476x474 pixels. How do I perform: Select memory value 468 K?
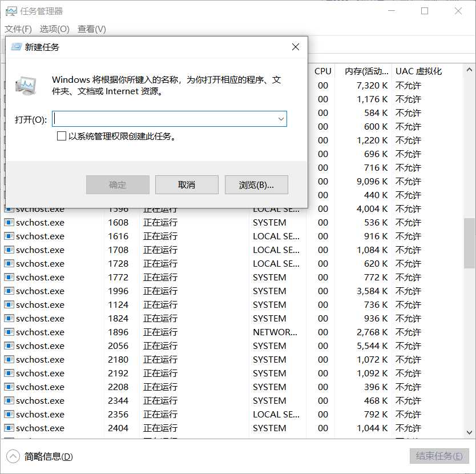(376, 400)
